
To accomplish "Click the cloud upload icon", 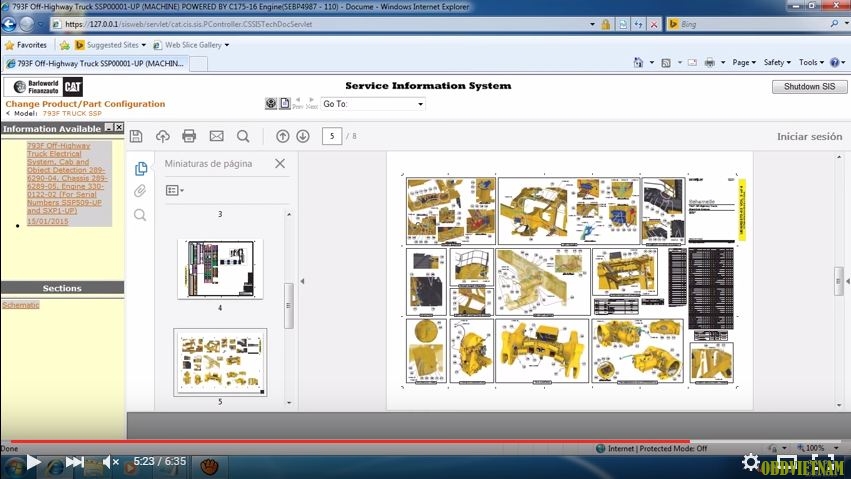I will pos(162,136).
